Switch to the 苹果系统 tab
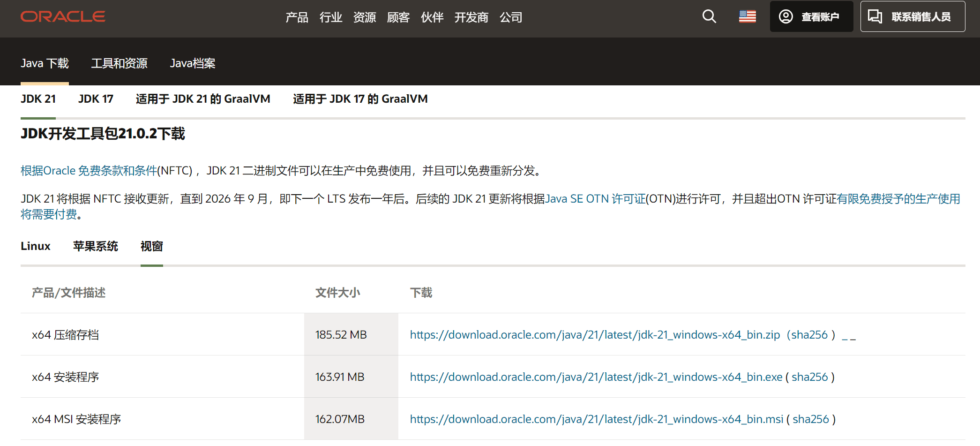Screen dimensions: 980x446 coord(95,246)
